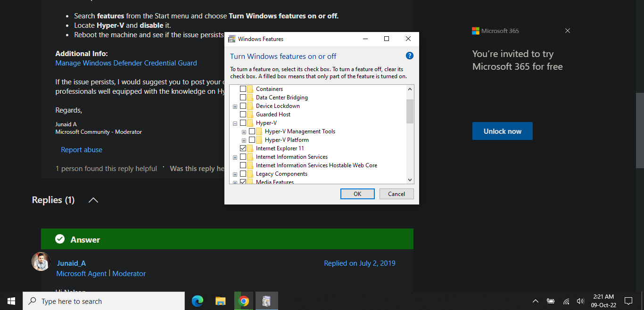Image resolution: width=644 pixels, height=310 pixels.
Task: Enable Internet Information Services checkbox
Action: pos(243,157)
